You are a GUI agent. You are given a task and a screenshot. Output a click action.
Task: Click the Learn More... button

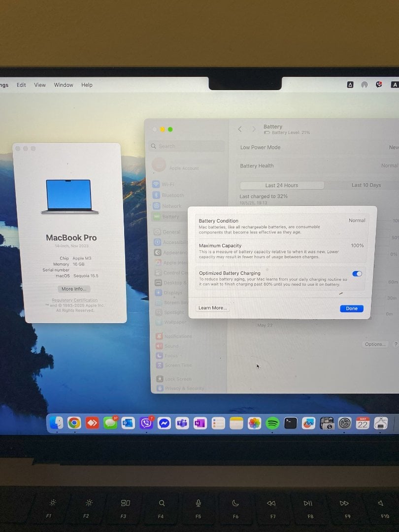point(212,308)
